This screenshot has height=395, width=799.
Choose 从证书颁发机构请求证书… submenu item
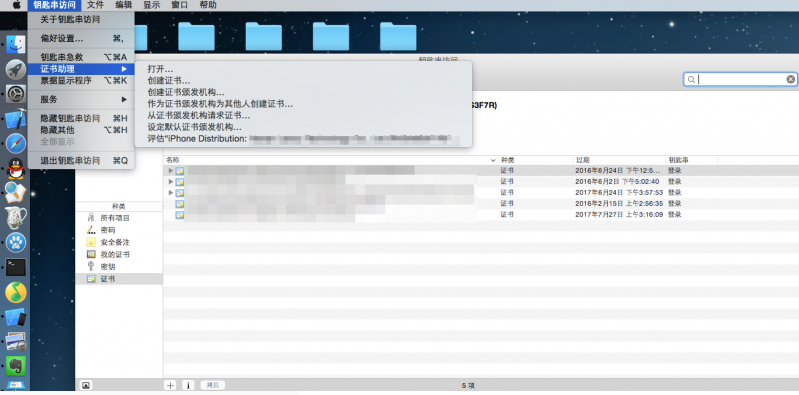point(303,116)
